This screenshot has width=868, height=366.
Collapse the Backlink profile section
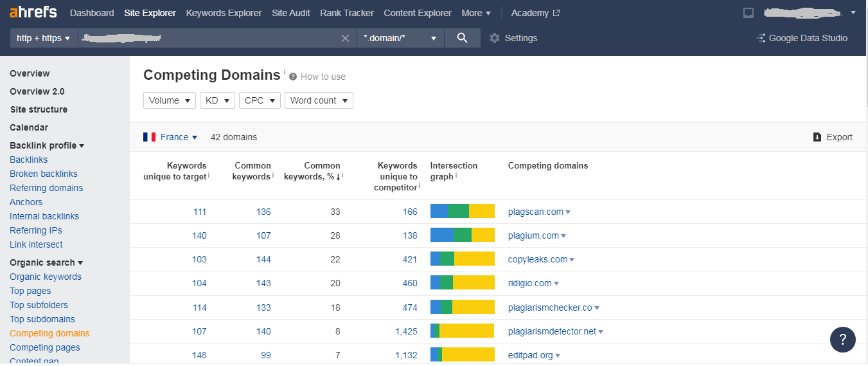47,145
